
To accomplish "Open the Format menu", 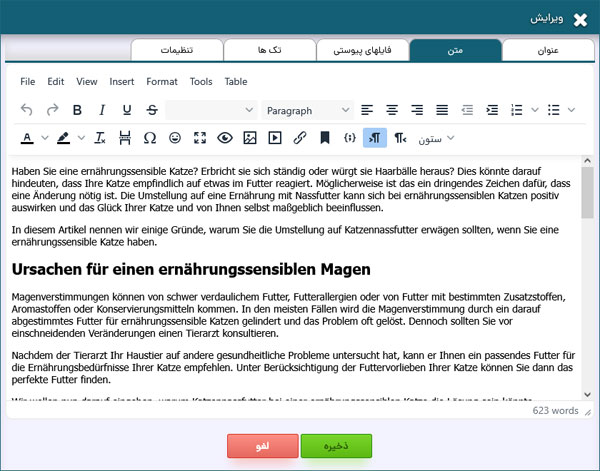I will coord(162,81).
